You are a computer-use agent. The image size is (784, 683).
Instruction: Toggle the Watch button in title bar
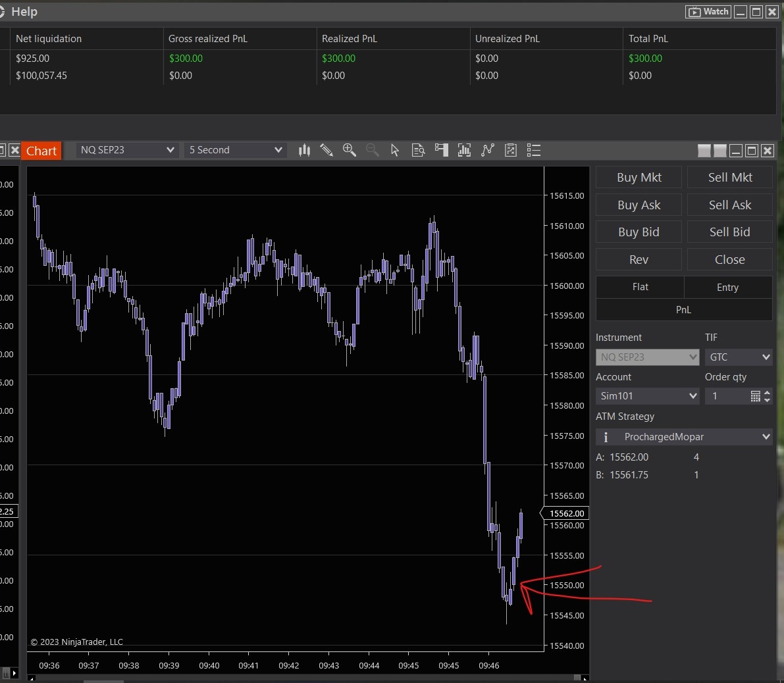(x=708, y=12)
